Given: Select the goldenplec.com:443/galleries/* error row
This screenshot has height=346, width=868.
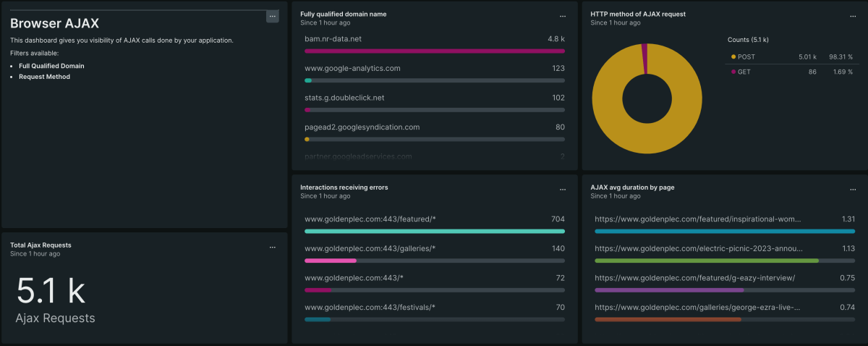Looking at the screenshot, I should click(x=434, y=253).
